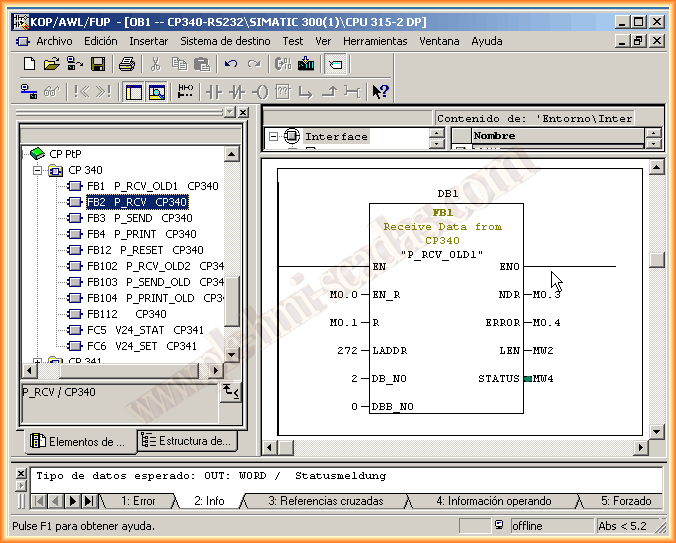
Task: Toggle the overview panel display button
Action: tap(134, 92)
